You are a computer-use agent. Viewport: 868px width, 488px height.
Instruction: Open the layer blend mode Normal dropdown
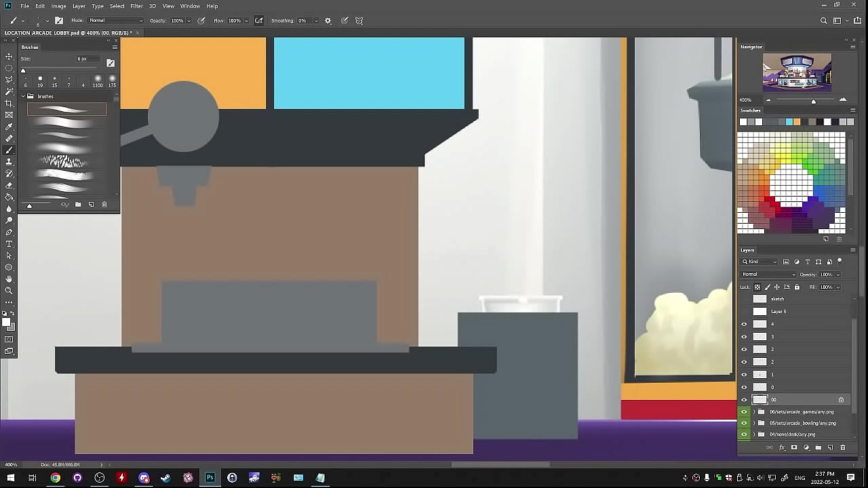769,274
